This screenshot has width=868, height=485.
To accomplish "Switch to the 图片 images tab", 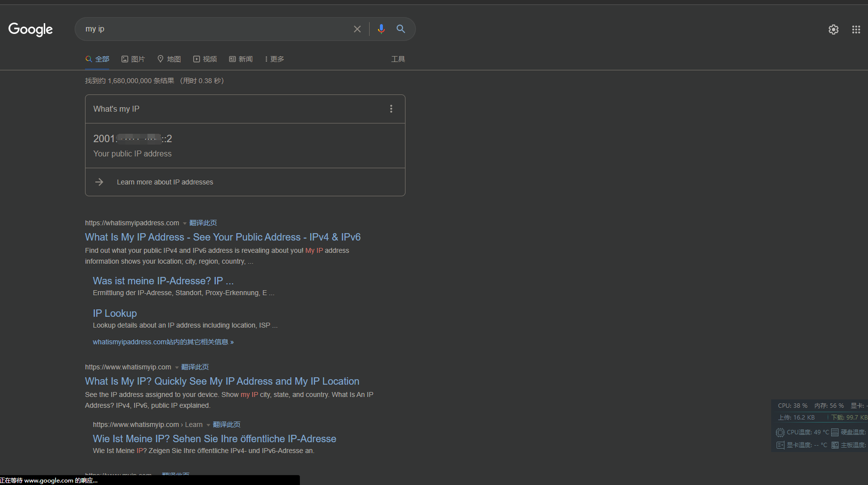I will click(133, 59).
